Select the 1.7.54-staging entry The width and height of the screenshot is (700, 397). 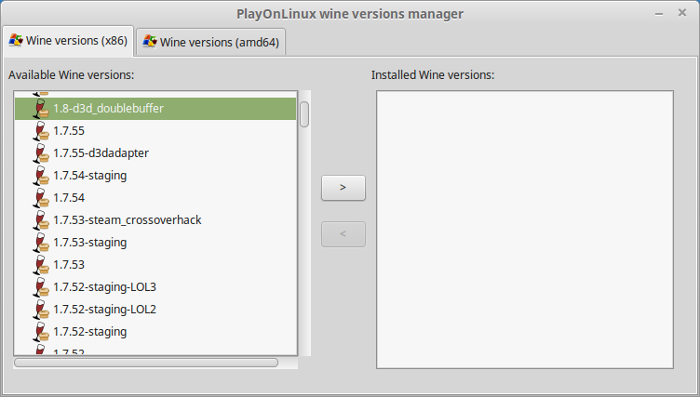click(155, 176)
